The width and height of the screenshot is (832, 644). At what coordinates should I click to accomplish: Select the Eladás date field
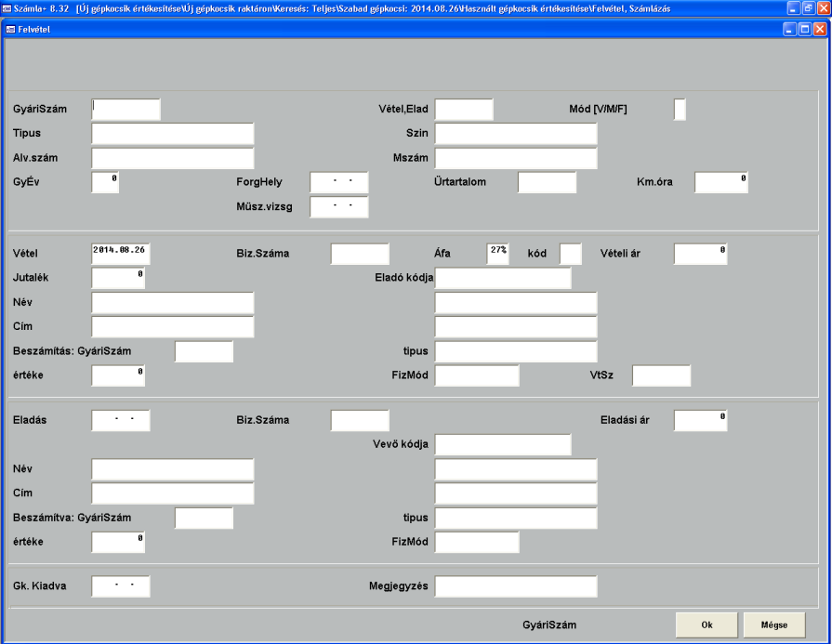pos(121,420)
